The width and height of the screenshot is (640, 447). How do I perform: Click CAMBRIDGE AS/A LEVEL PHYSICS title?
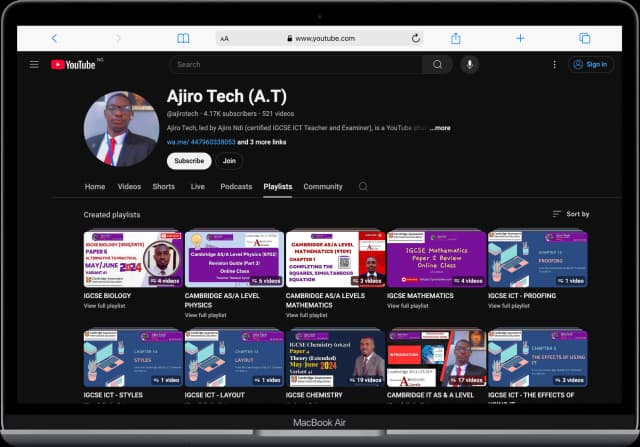click(x=222, y=300)
